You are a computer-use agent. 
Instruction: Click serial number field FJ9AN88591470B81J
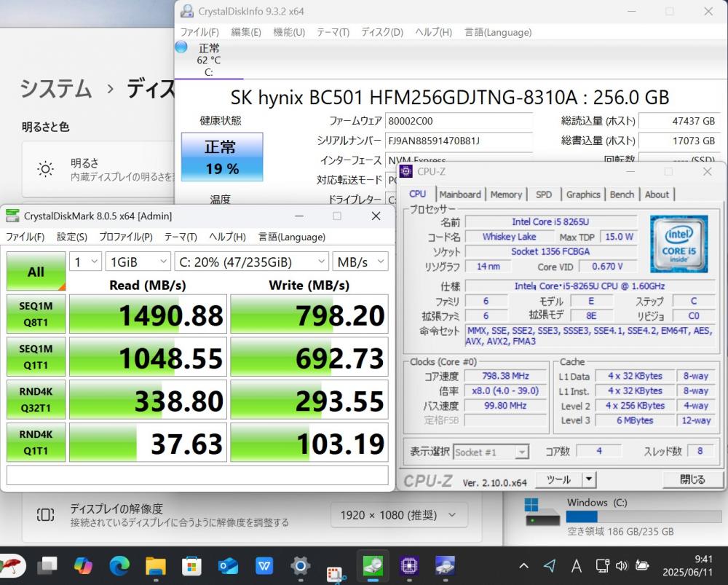[x=459, y=141]
